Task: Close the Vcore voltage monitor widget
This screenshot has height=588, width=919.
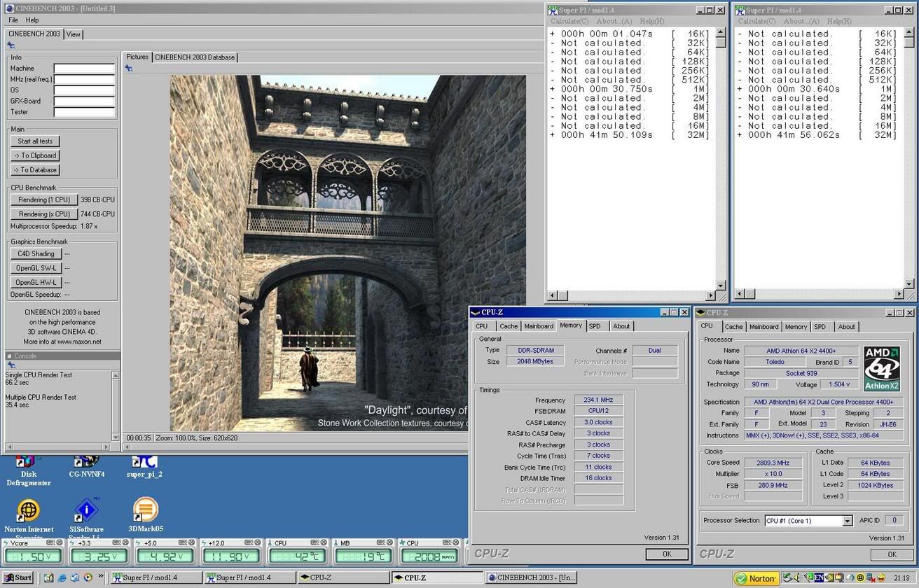Action: point(60,542)
